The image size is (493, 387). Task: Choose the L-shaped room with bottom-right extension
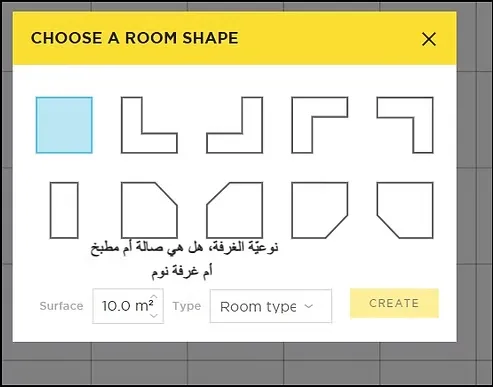pyautogui.click(x=149, y=125)
